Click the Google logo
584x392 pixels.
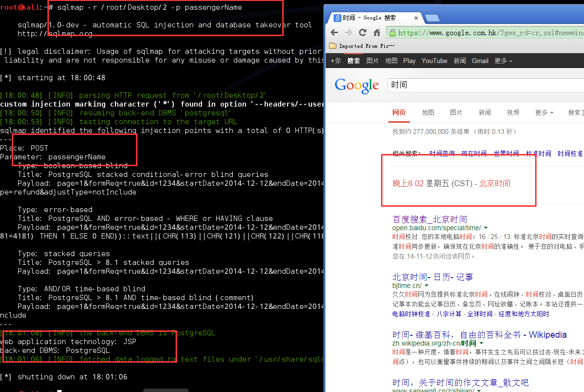coord(357,86)
